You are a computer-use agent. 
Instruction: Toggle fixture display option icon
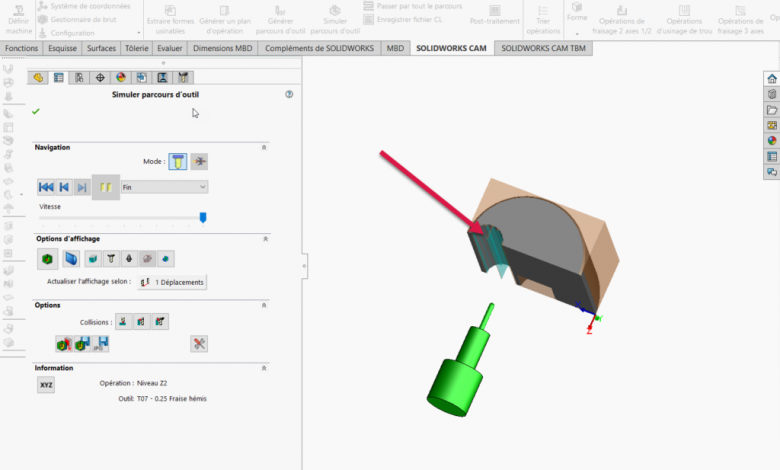(93, 259)
